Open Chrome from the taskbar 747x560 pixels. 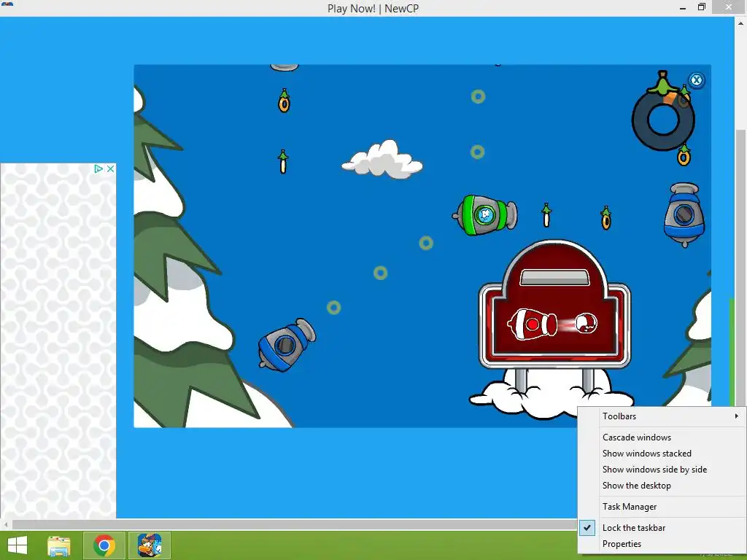tap(104, 545)
